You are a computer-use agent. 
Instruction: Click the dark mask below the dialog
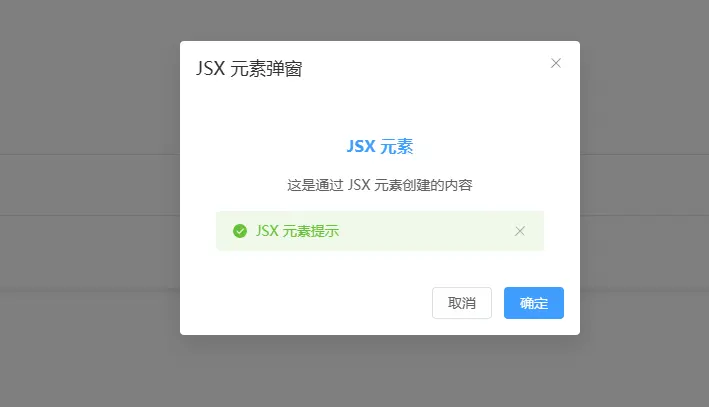(380, 371)
